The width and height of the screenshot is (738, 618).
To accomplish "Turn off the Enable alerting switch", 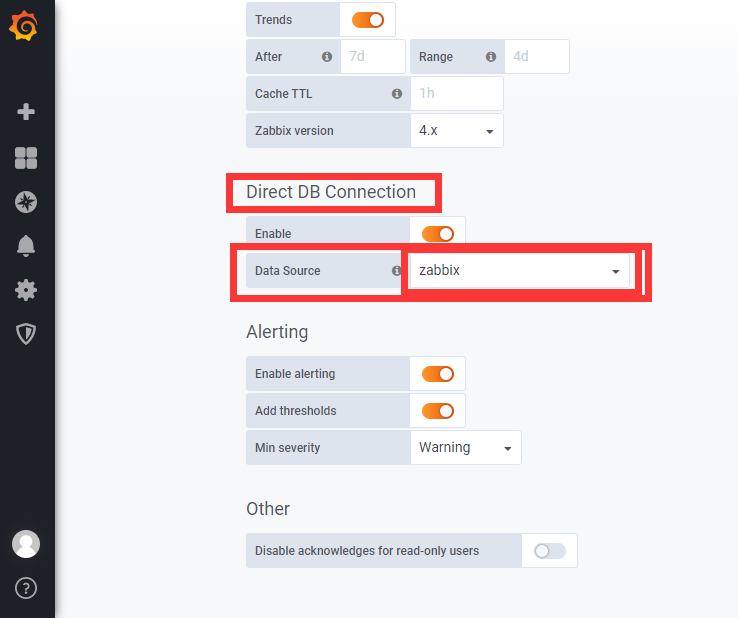I will 438,374.
